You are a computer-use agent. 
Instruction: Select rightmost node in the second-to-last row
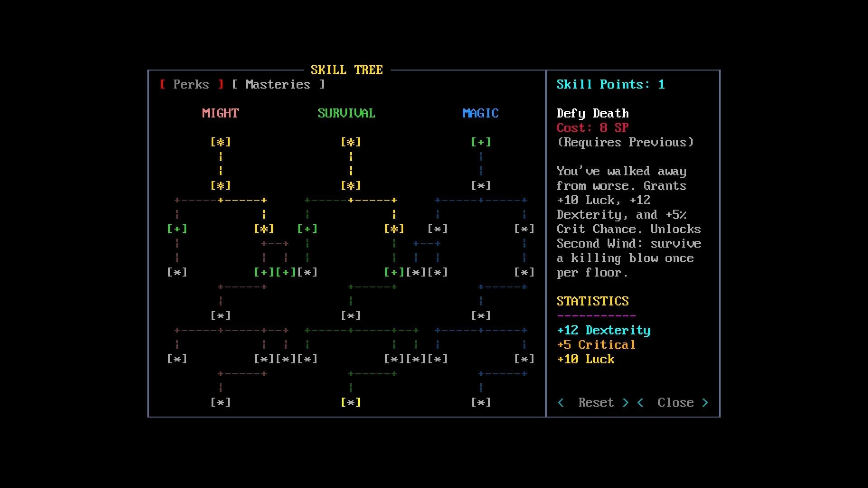[524, 359]
